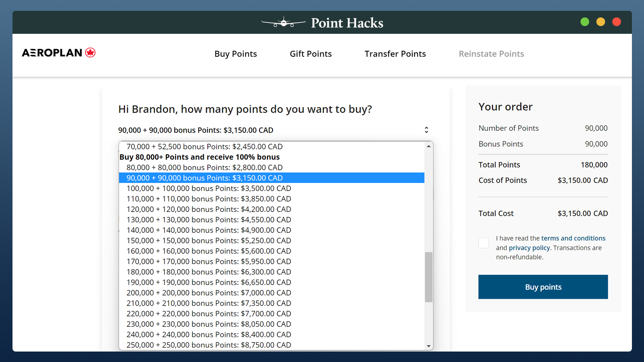Select 80,000 + 80,000 bonus Points option
This screenshot has height=362, width=644.
272,167
